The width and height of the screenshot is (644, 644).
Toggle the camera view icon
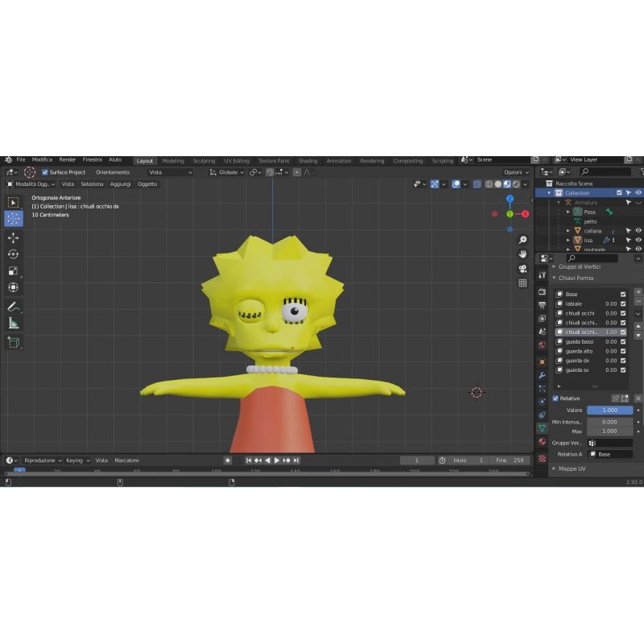[522, 269]
